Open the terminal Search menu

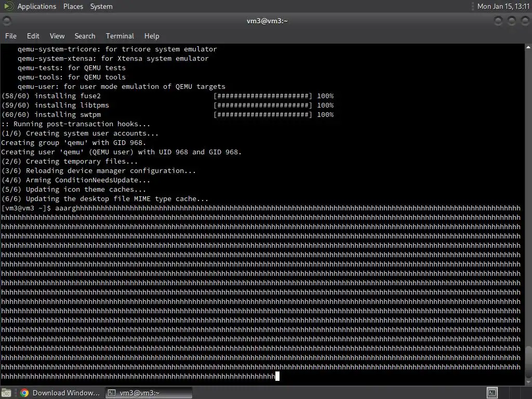pos(85,36)
